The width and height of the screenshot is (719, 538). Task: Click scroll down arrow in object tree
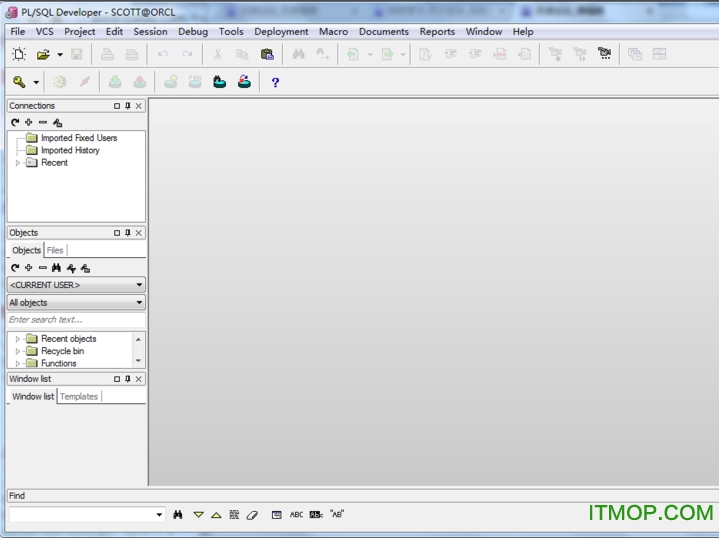(x=138, y=361)
